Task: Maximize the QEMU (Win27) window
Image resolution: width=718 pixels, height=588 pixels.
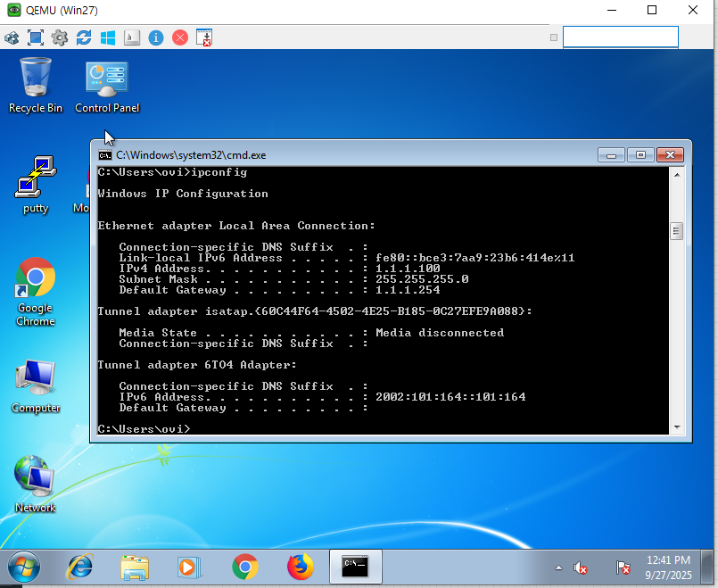Action: pos(652,10)
